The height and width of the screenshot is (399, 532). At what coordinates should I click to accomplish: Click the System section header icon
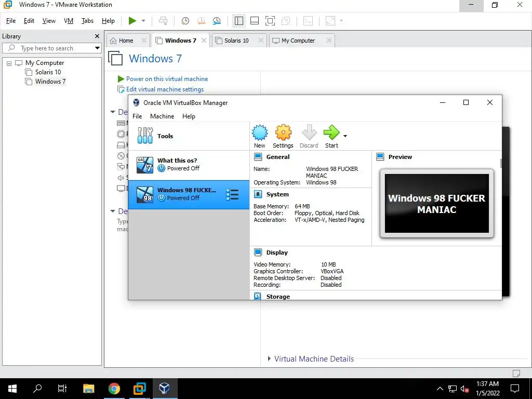click(258, 194)
